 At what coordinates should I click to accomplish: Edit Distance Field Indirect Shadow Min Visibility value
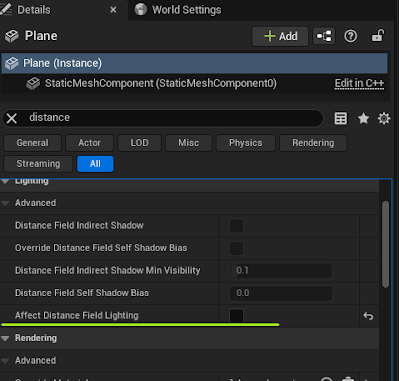pyautogui.click(x=281, y=270)
